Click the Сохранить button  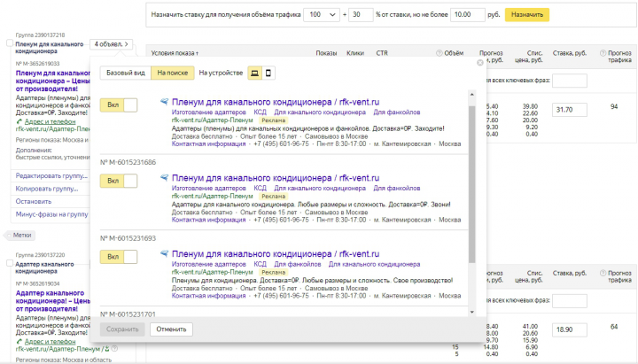[x=122, y=329]
